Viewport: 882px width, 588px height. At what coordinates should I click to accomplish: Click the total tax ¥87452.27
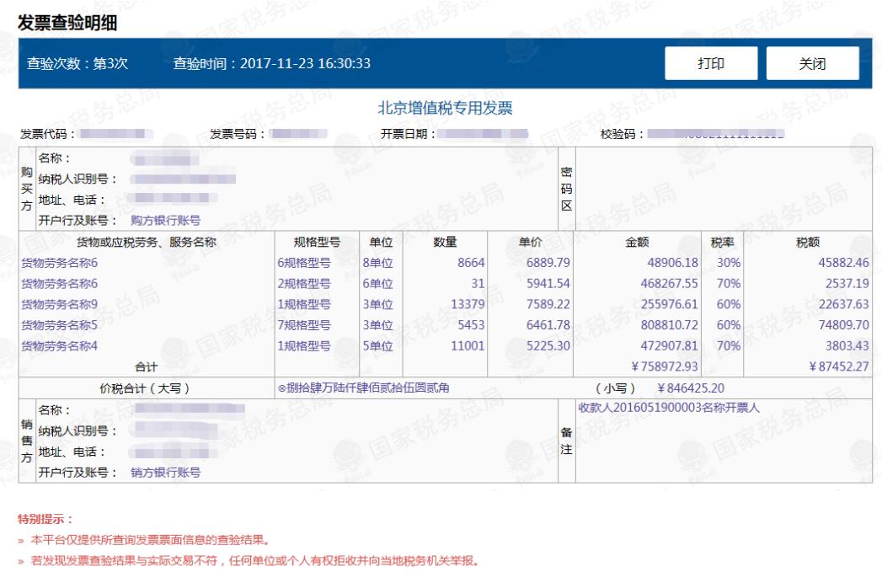pyautogui.click(x=832, y=366)
